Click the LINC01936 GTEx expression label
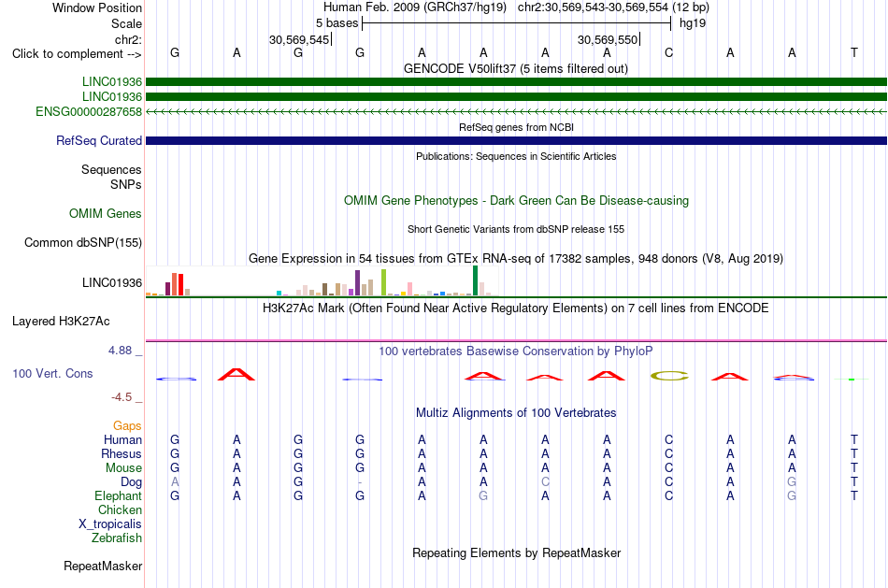 [x=111, y=282]
